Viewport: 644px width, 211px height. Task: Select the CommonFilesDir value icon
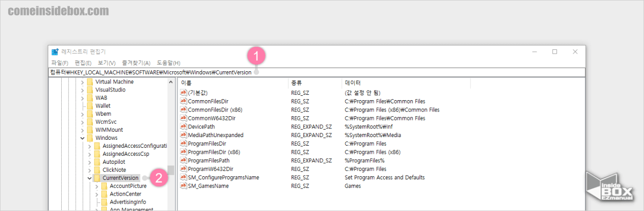183,101
